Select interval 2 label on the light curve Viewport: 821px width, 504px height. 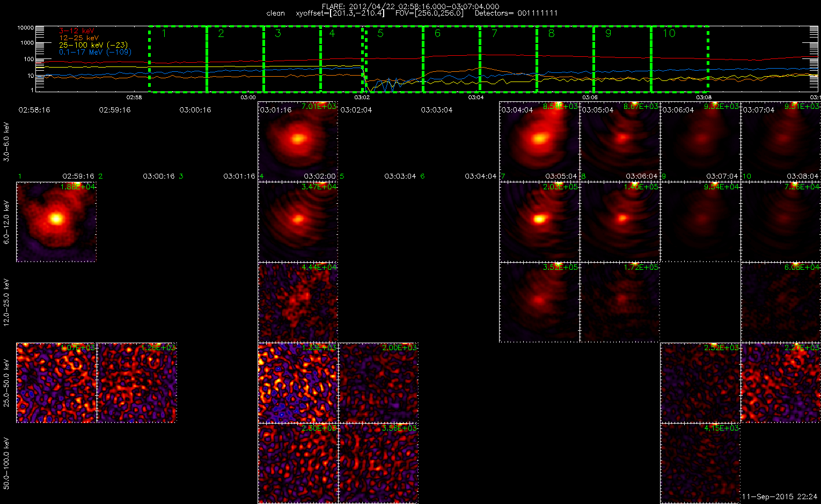(x=221, y=34)
